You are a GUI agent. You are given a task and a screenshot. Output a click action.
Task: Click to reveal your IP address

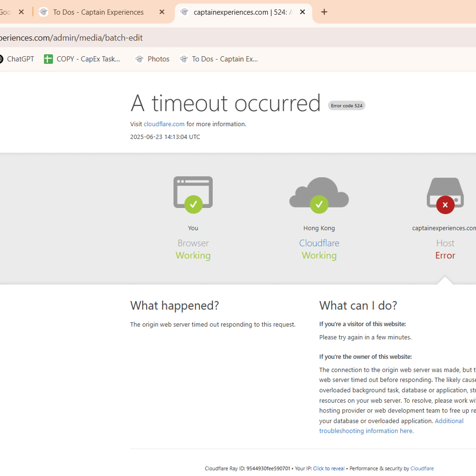click(329, 468)
